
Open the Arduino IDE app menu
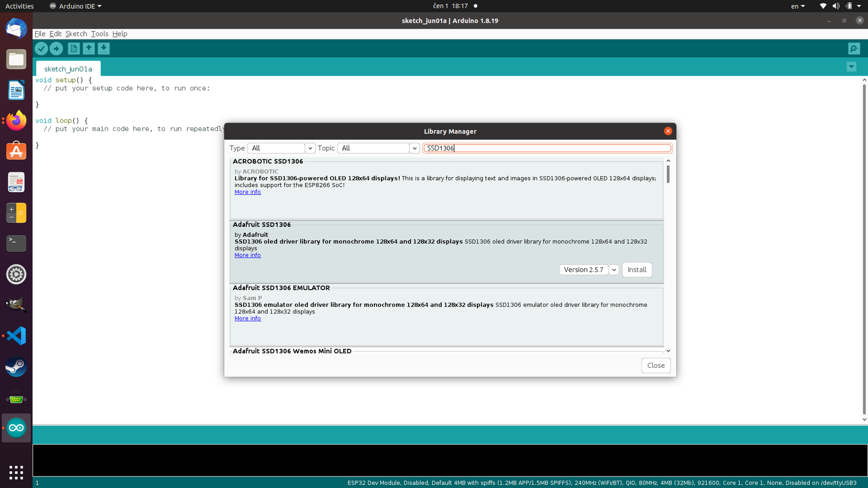75,6
